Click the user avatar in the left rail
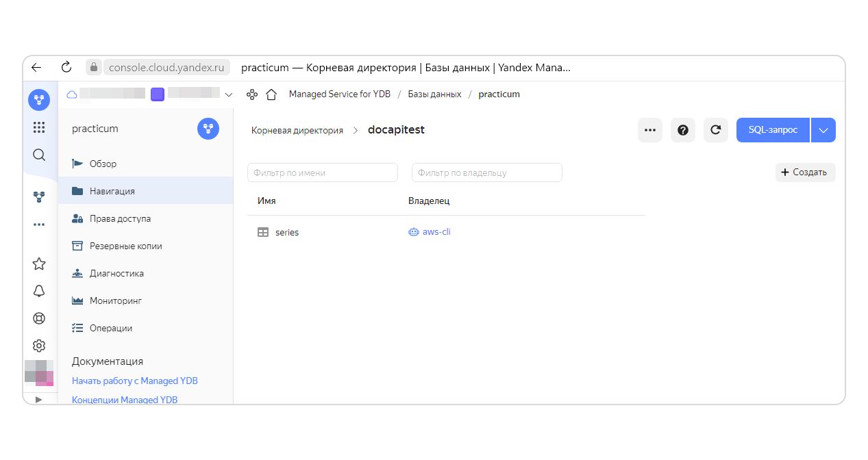Viewport: 868px width, 460px height. [39, 372]
